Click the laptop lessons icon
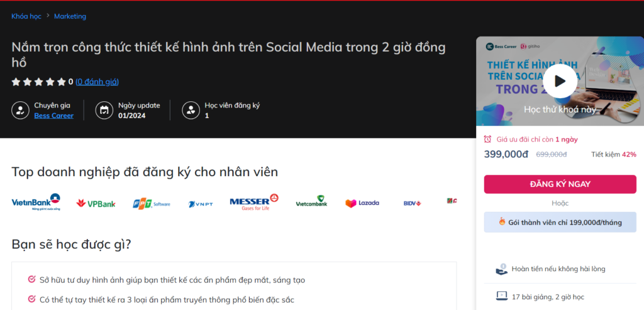Viewport: 644px width, 310px height. pyautogui.click(x=501, y=296)
